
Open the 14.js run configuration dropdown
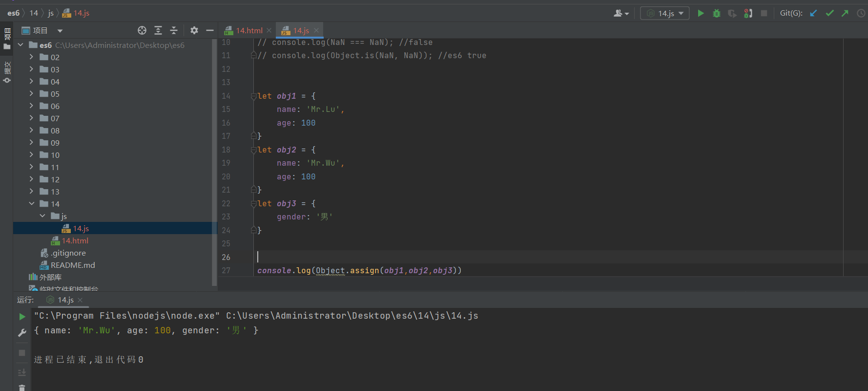click(665, 13)
